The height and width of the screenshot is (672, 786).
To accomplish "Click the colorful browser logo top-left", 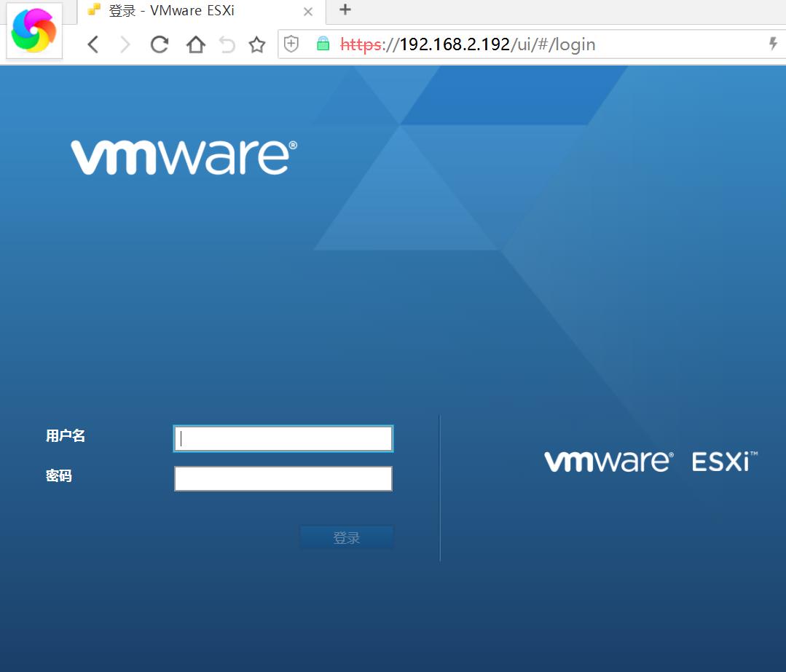I will coord(34,29).
